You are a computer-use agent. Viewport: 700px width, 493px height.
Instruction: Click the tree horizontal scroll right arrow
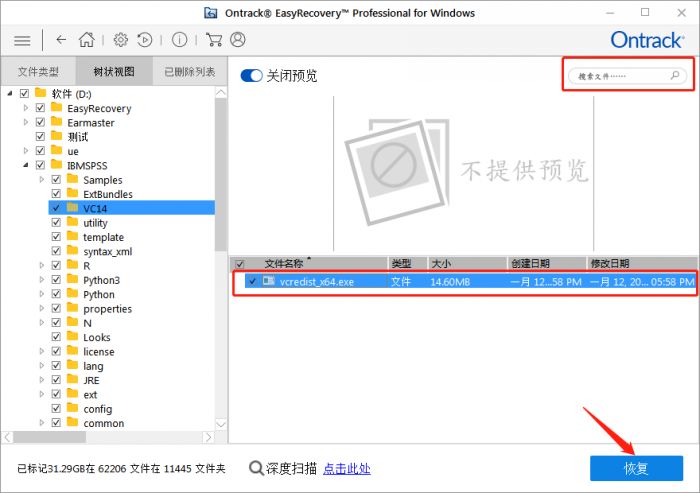tap(208, 437)
